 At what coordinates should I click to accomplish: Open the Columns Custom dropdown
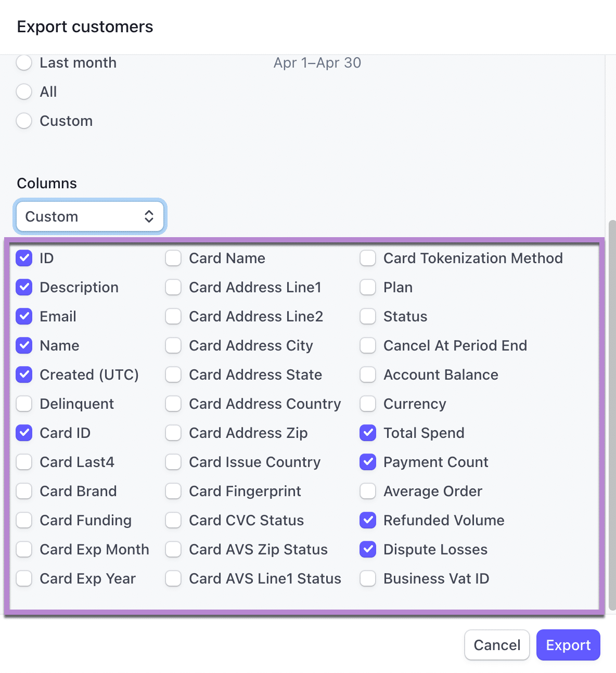tap(90, 216)
